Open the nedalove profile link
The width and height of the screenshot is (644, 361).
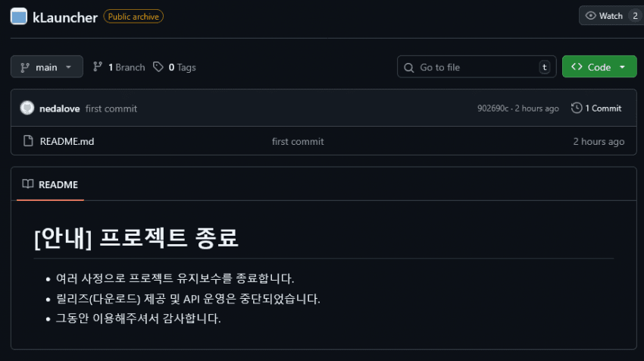60,108
